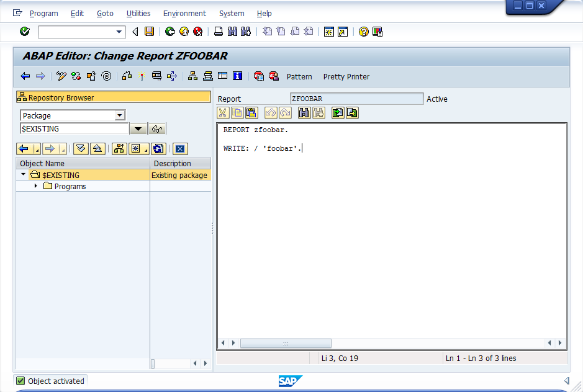Expand all nodes in the object tree
This screenshot has height=392, width=583.
pyautogui.click(x=81, y=149)
